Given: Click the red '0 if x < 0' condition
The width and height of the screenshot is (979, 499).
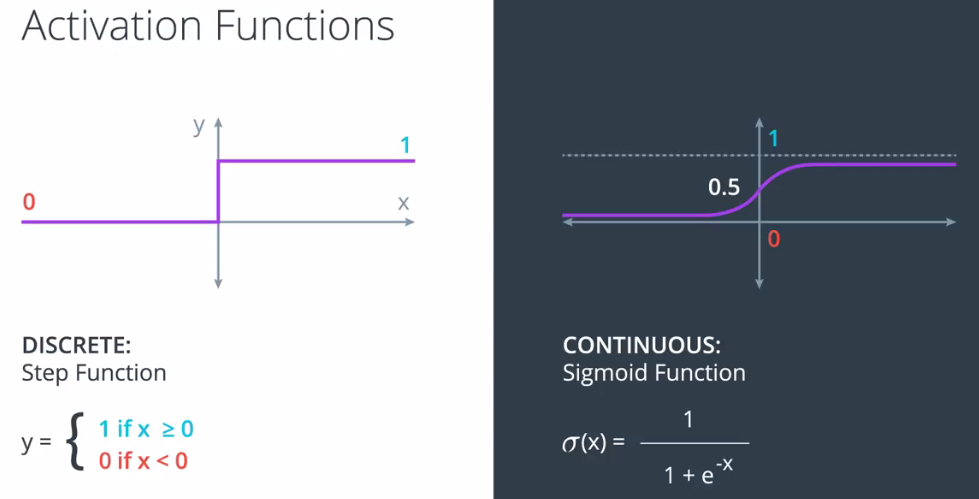Looking at the screenshot, I should 144,462.
